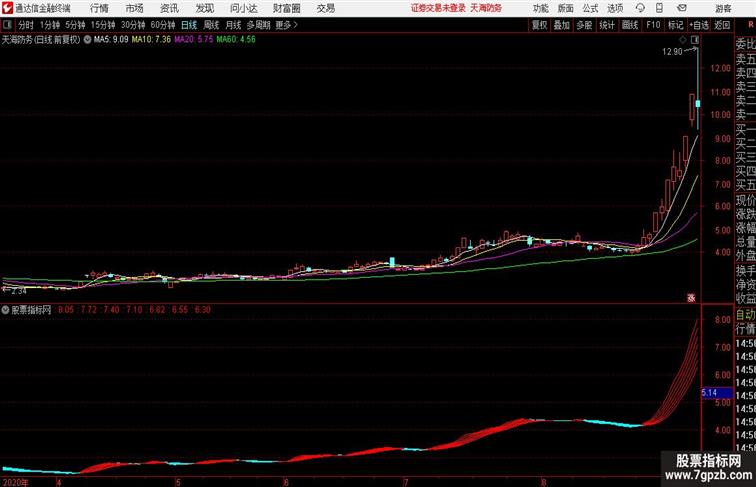Image resolution: width=756 pixels, height=487 pixels.
Task: Click the red 天海防务 title-bar label
Action: pos(486,8)
